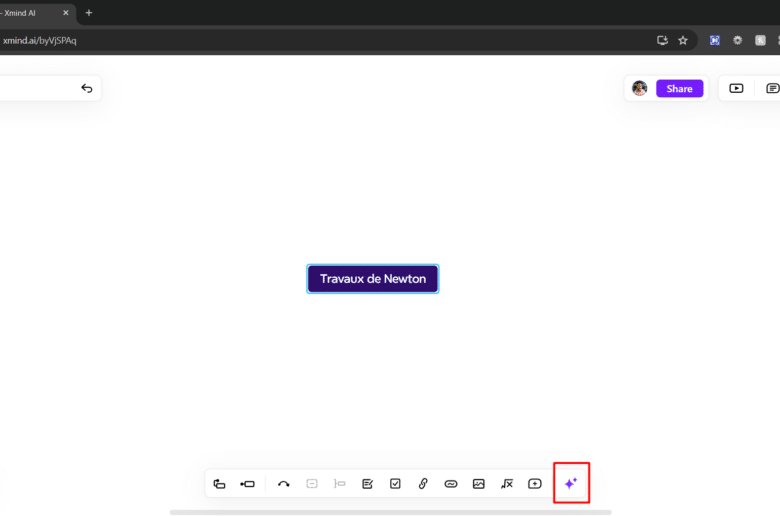Click the plus-box insert icon in toolbar
This screenshot has height=516, width=780.
click(x=535, y=484)
